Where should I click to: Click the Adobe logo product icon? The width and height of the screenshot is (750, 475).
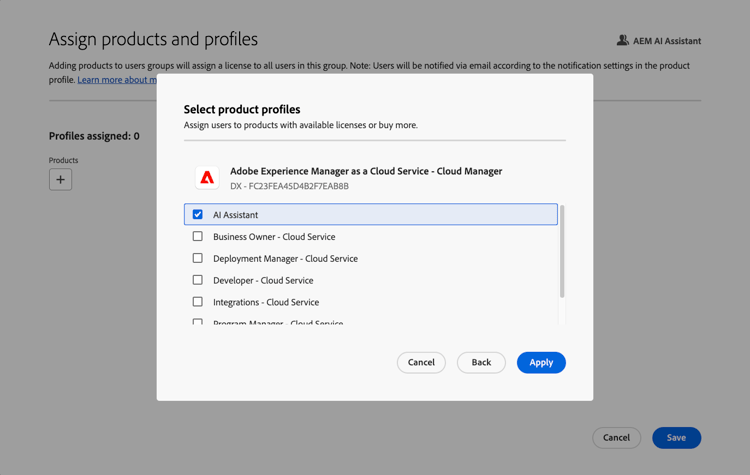(207, 178)
